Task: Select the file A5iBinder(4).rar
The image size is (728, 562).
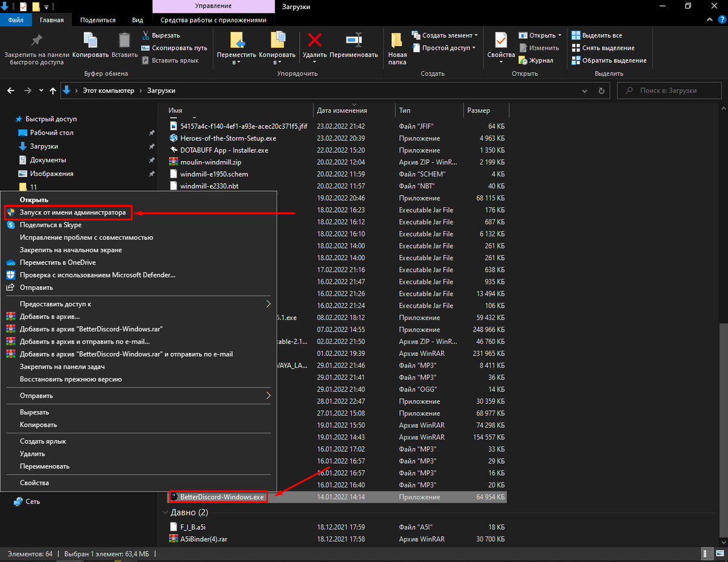Action: [204, 538]
